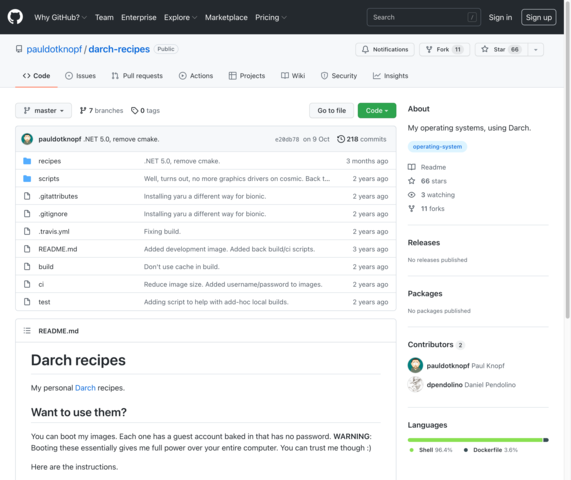Click the eye icon beside 3 watching
This screenshot has height=480, width=571.
click(x=411, y=195)
